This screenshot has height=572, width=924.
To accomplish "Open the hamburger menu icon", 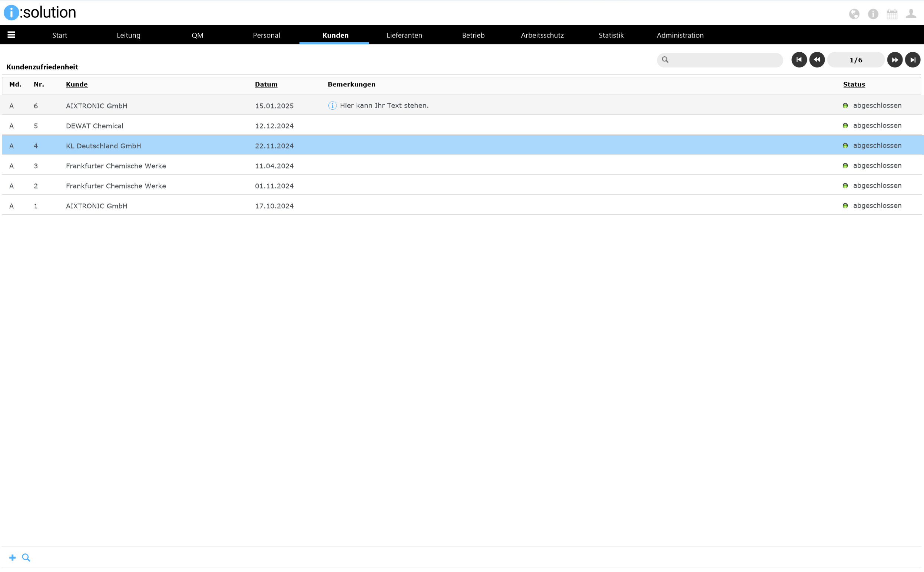I will click(11, 35).
